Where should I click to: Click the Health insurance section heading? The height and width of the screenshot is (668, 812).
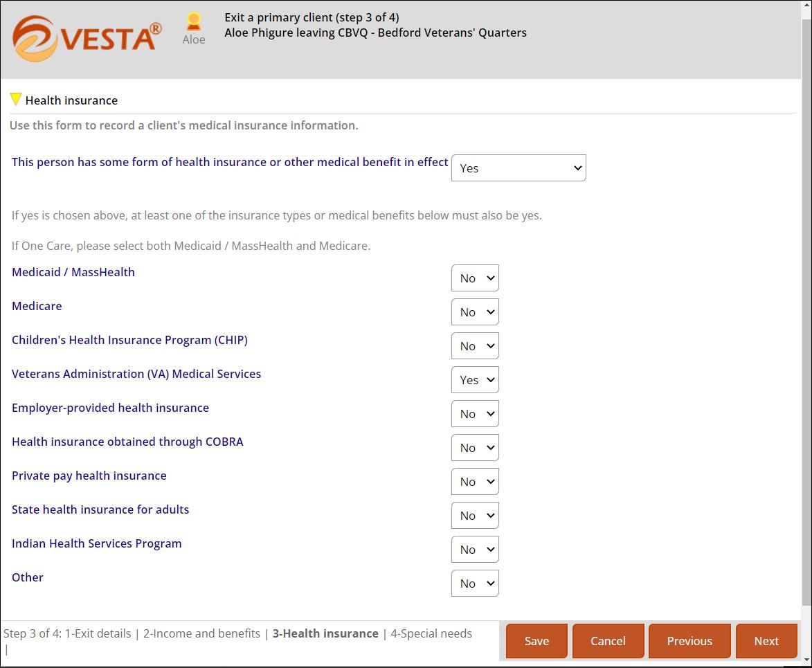(x=71, y=100)
